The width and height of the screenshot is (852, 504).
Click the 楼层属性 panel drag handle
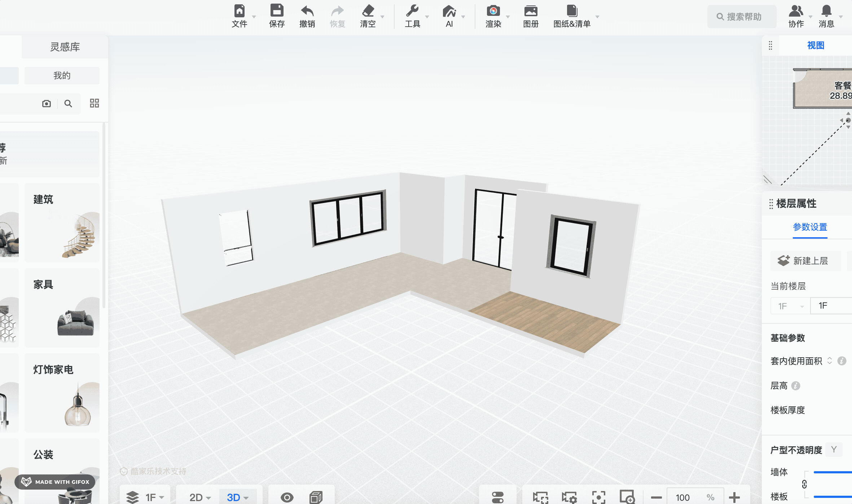(771, 204)
